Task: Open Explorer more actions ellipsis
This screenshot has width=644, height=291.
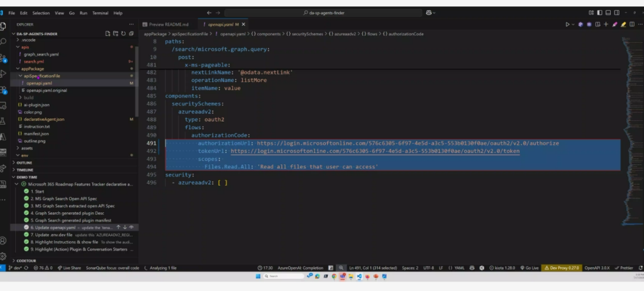Action: click(131, 25)
